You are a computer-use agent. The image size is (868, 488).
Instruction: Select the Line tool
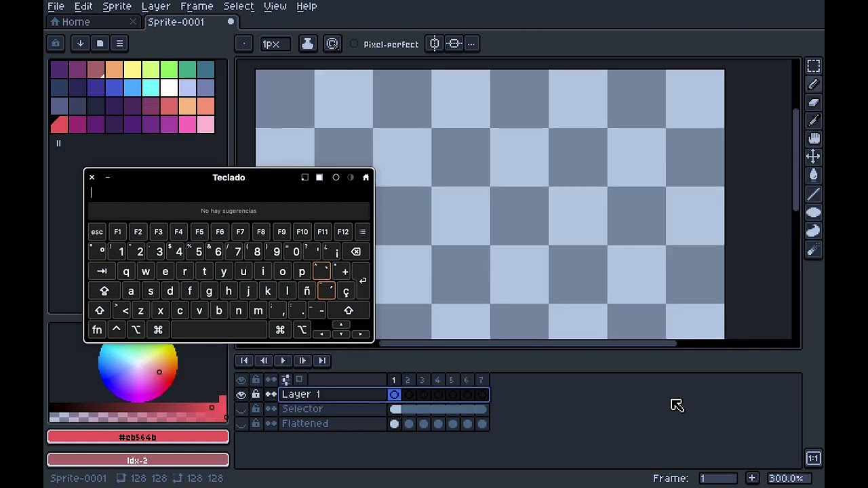[x=813, y=194]
